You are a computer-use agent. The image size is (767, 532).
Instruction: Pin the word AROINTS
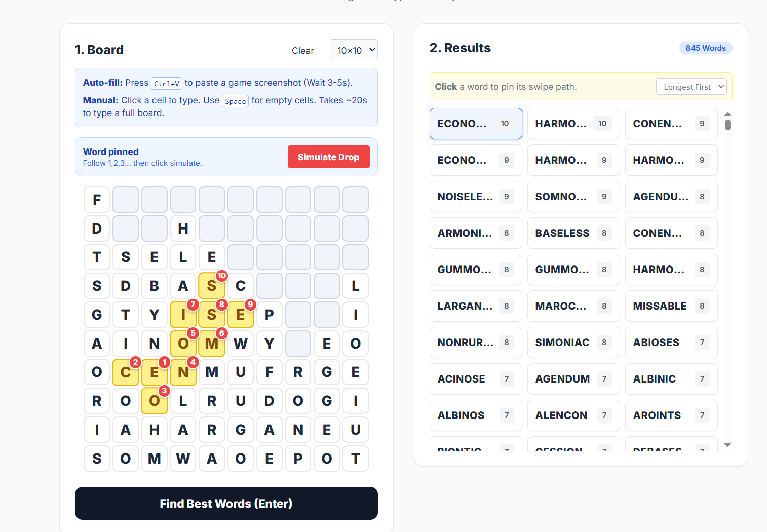point(671,415)
